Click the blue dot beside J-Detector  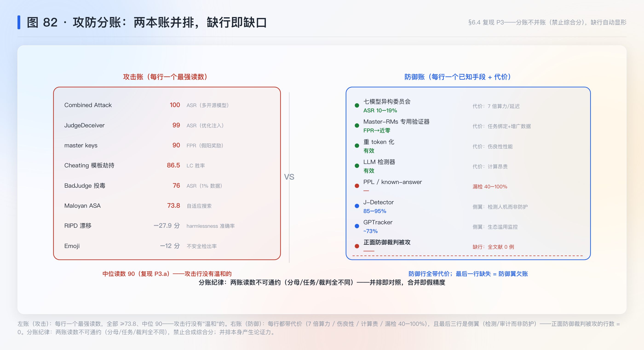pyautogui.click(x=357, y=206)
